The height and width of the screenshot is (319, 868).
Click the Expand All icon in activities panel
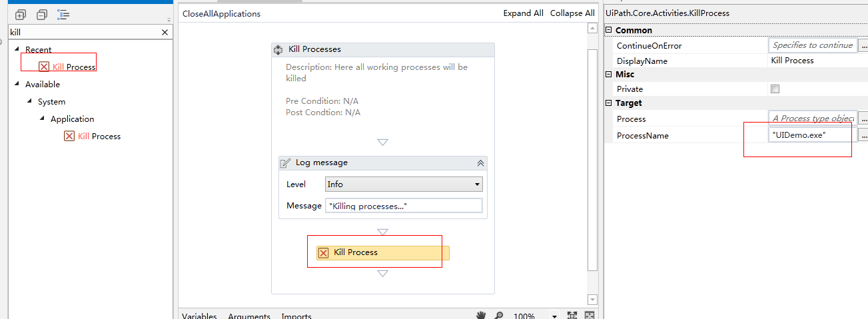click(20, 15)
